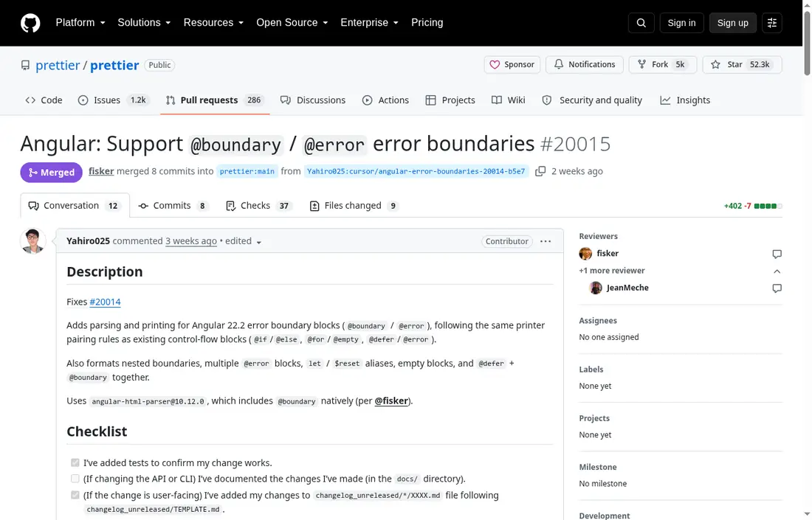Toggle 'added my changes to changelog' checkbox
Image resolution: width=812 pixels, height=520 pixels.
[75, 495]
